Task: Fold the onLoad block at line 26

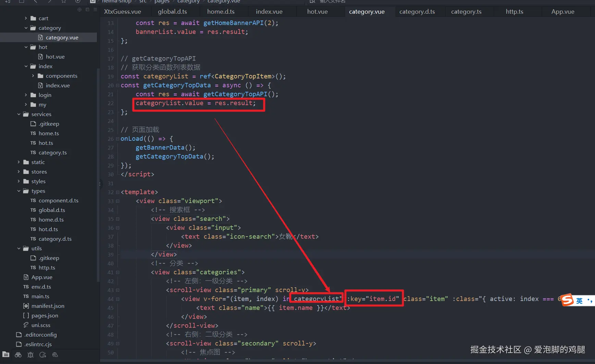Action: coord(117,139)
